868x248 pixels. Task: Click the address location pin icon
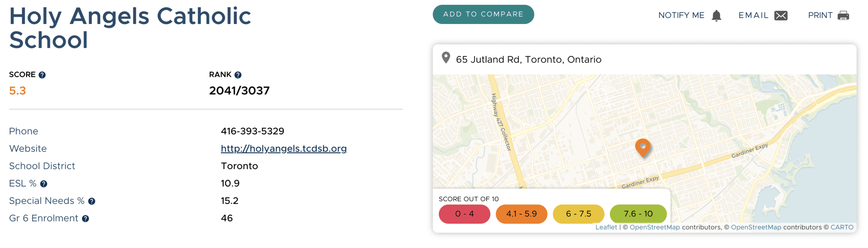coord(446,58)
